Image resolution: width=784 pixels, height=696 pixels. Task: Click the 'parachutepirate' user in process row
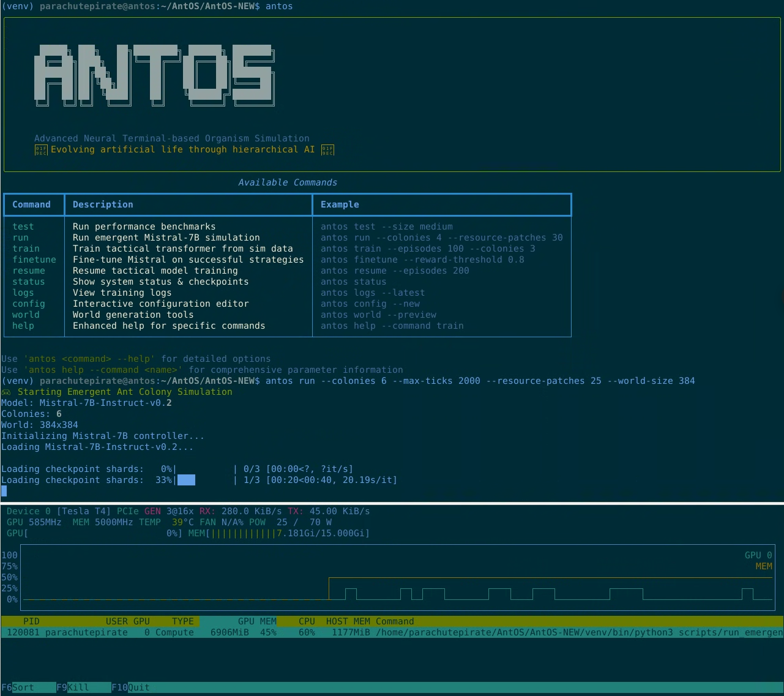(x=86, y=632)
